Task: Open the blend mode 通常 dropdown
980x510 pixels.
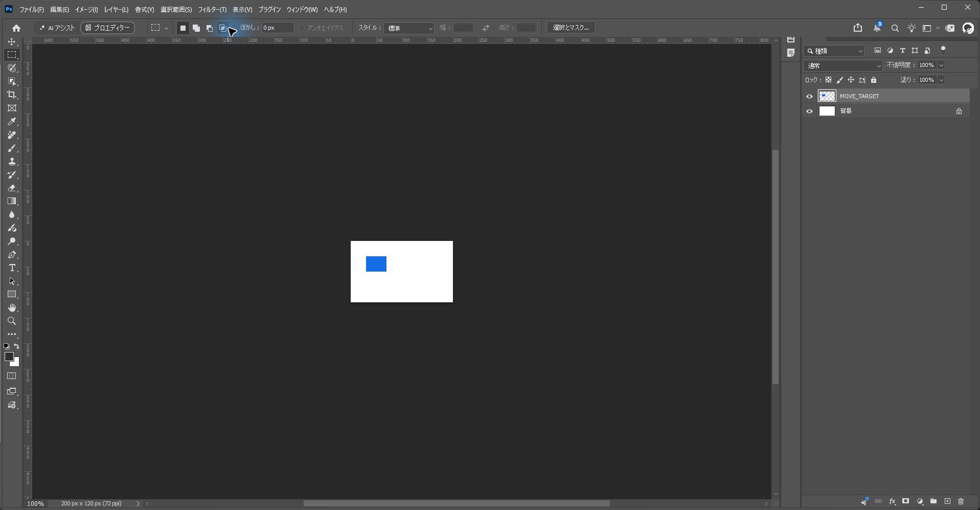Action: click(844, 65)
